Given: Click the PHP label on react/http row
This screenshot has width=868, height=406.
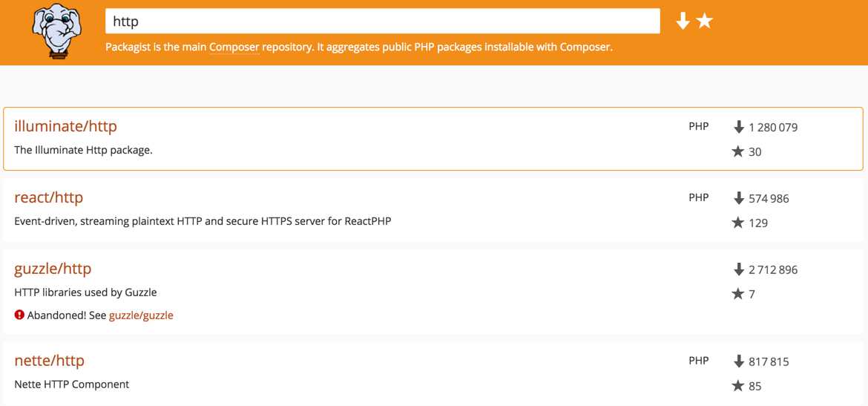Looking at the screenshot, I should pyautogui.click(x=699, y=197).
